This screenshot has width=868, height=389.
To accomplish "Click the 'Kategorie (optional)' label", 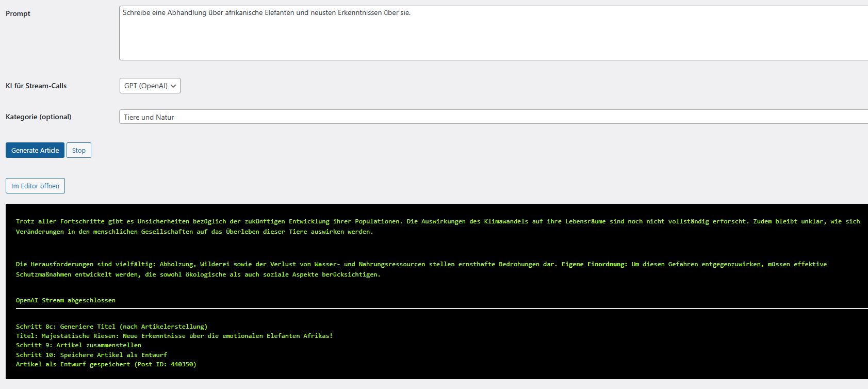I will (x=39, y=117).
